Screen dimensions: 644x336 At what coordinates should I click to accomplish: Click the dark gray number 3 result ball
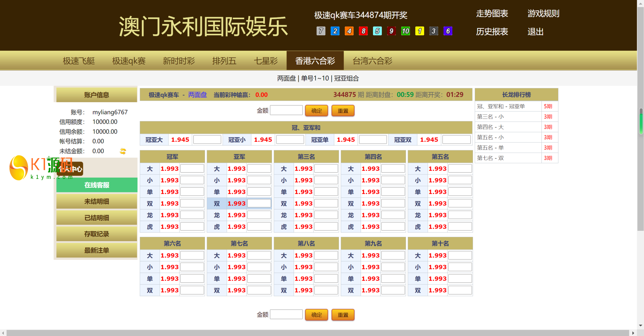[x=434, y=31]
